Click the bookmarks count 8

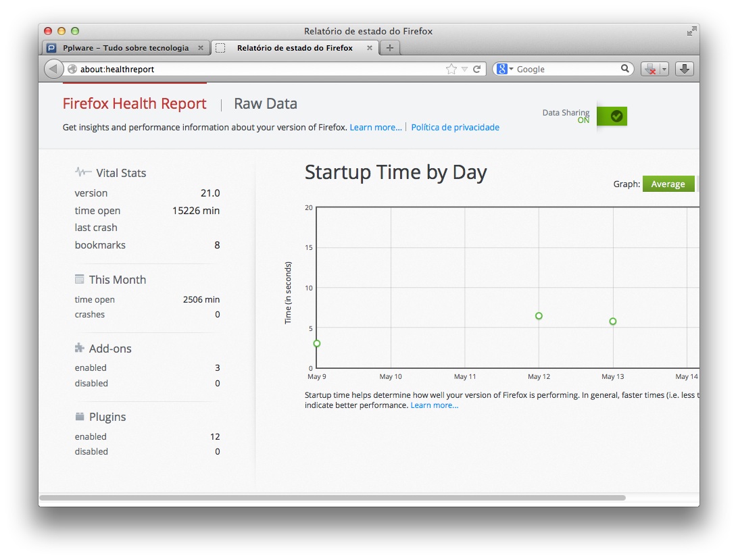217,245
